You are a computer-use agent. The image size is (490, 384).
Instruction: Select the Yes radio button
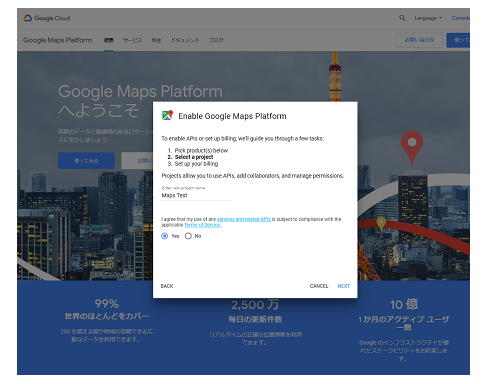(x=164, y=236)
